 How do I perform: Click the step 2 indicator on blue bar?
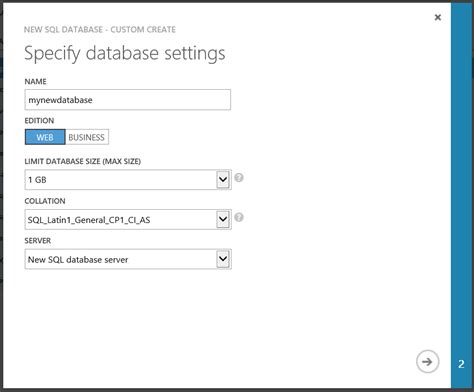point(461,364)
